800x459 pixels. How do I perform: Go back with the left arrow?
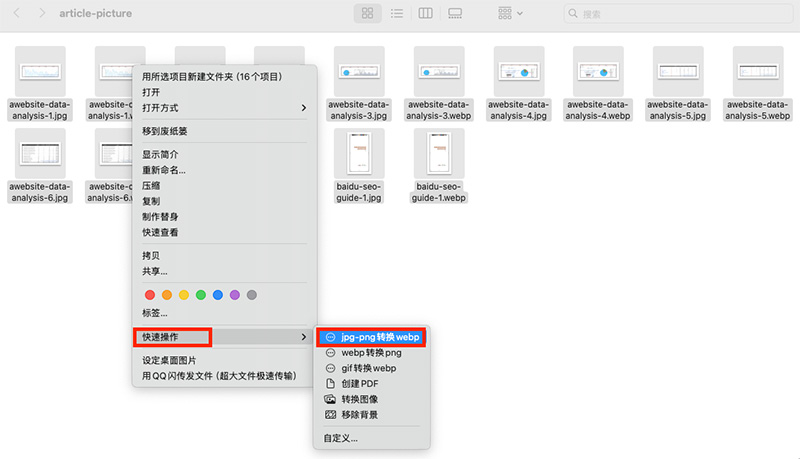[x=16, y=13]
